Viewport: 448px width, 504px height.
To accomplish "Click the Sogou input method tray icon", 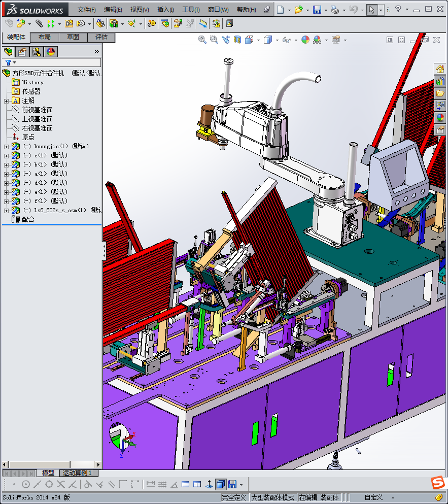I will point(437,483).
